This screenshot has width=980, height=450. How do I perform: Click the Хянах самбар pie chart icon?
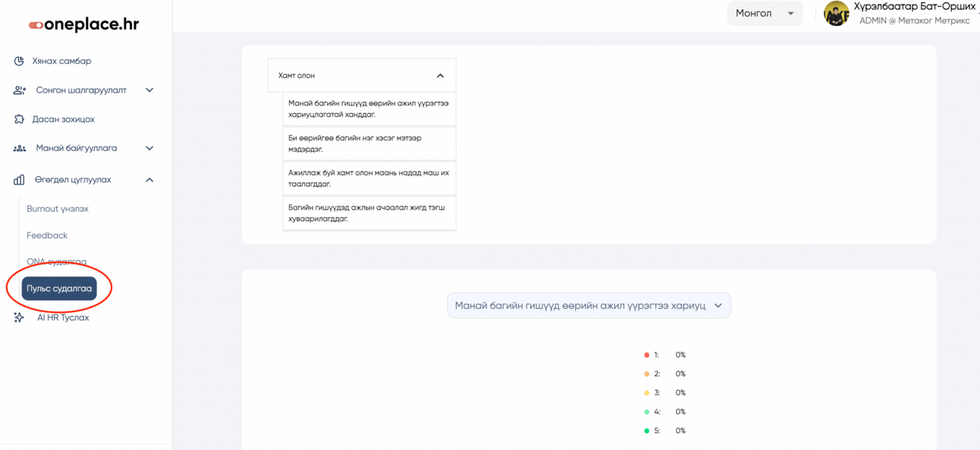[19, 61]
